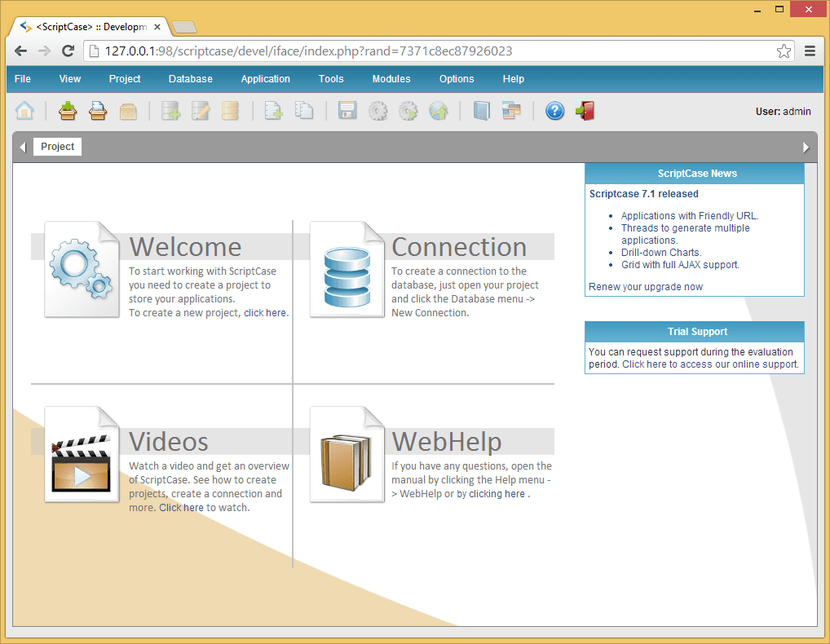
Task: Click the Connection heading
Action: [x=459, y=246]
